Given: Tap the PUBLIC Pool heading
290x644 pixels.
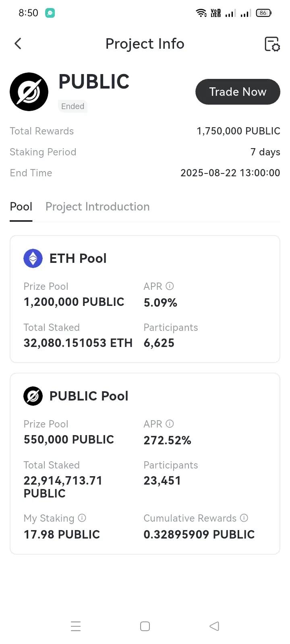Looking at the screenshot, I should click(89, 396).
